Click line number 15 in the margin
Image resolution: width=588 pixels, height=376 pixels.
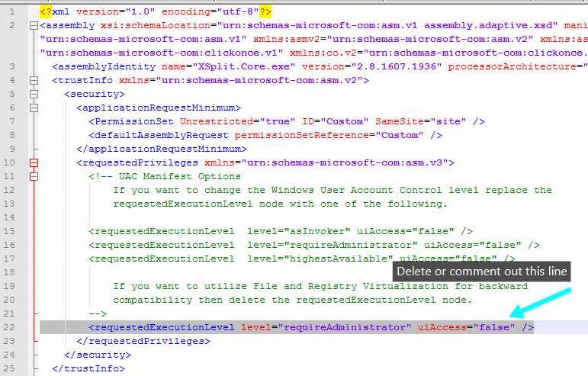(11, 231)
